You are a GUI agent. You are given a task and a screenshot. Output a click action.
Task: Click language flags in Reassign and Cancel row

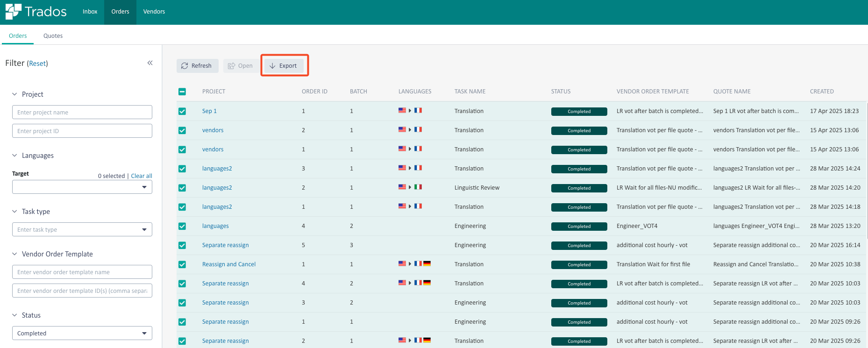click(x=414, y=264)
